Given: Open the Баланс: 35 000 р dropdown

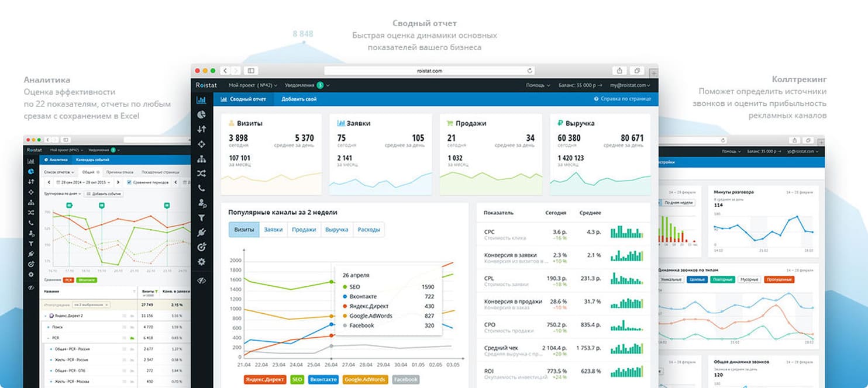Looking at the screenshot, I should 580,85.
